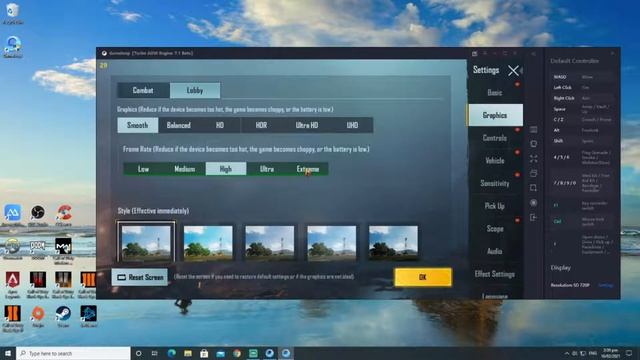Image resolution: width=640 pixels, height=360 pixels.
Task: Select the first style thumbnail
Action: 146,242
